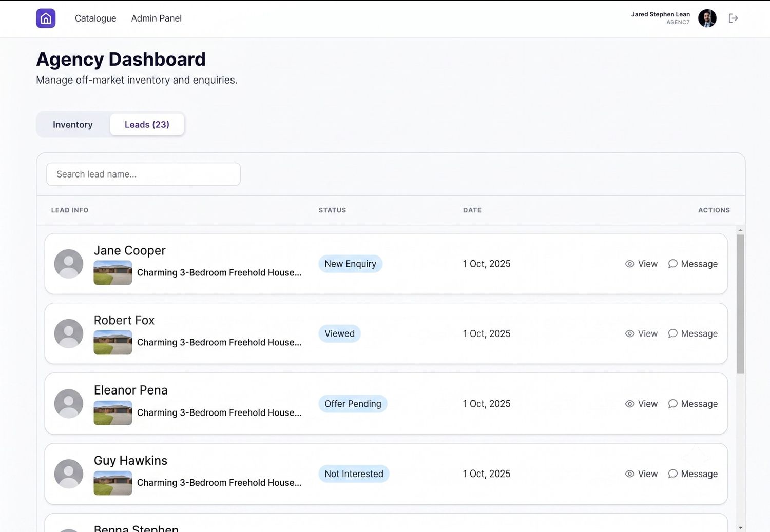Image resolution: width=770 pixels, height=532 pixels.
Task: Click the Not Interested status badge
Action: (x=354, y=474)
